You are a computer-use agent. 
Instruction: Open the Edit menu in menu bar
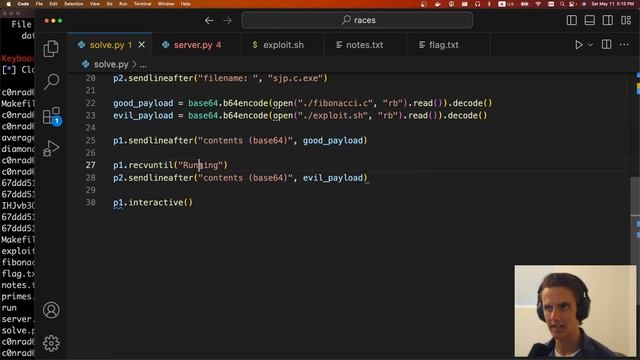click(x=53, y=4)
